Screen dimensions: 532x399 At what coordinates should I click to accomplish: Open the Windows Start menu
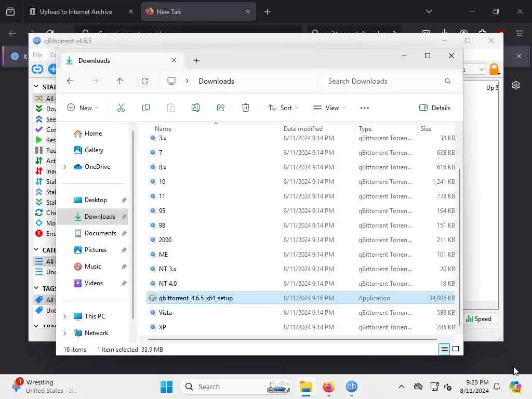[166, 387]
